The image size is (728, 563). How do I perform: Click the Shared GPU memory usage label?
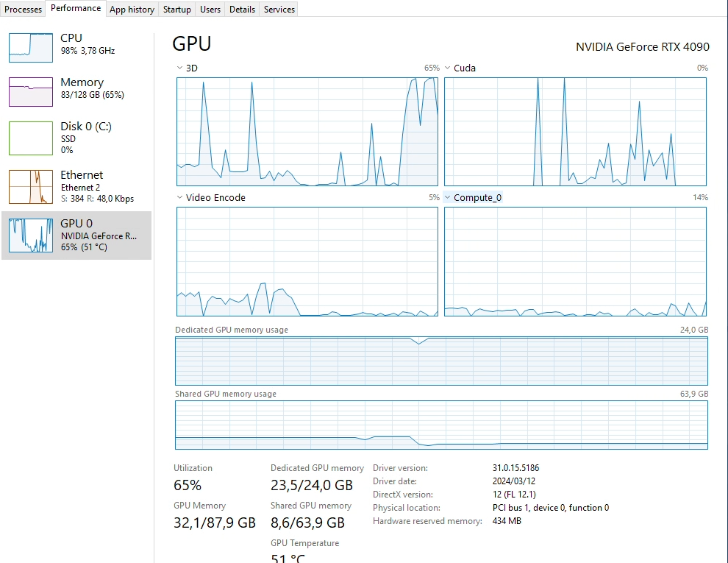click(226, 394)
